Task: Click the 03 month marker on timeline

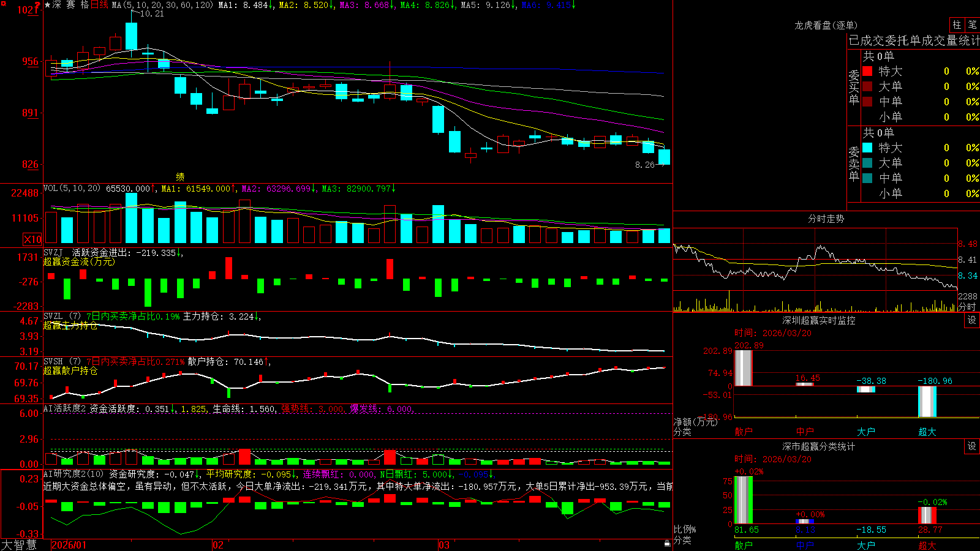Action: tap(444, 545)
